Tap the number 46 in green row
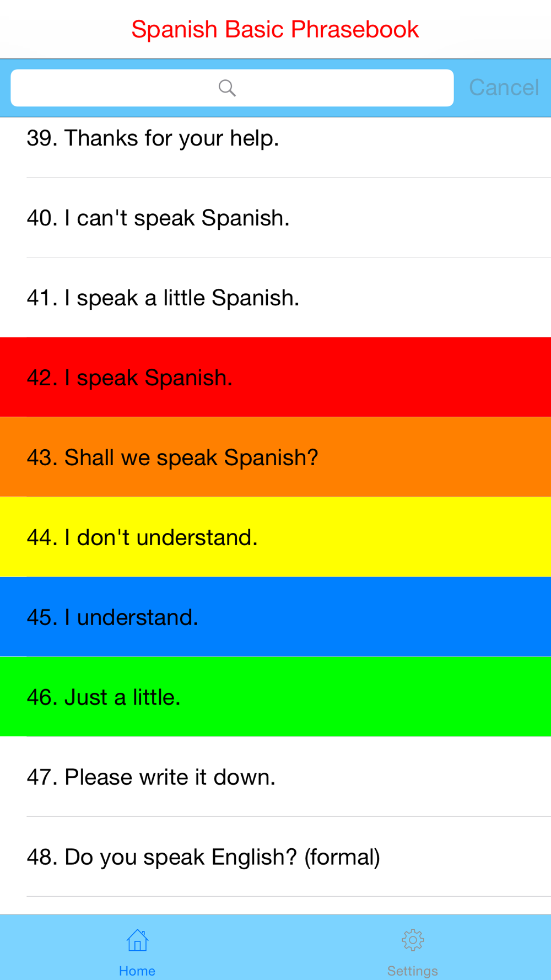The image size is (551, 980). pos(39,697)
